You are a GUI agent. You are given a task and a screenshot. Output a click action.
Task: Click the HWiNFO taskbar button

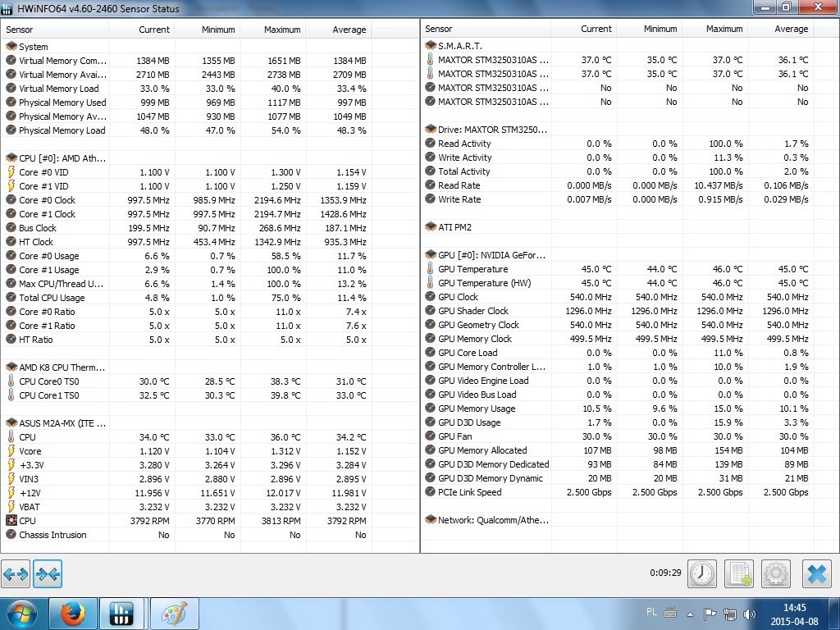click(x=121, y=614)
